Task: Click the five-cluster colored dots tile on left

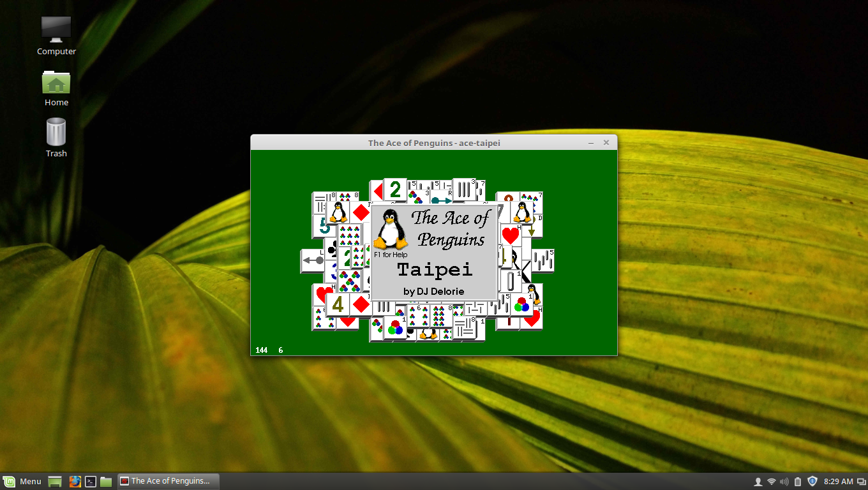Action: coord(349,281)
